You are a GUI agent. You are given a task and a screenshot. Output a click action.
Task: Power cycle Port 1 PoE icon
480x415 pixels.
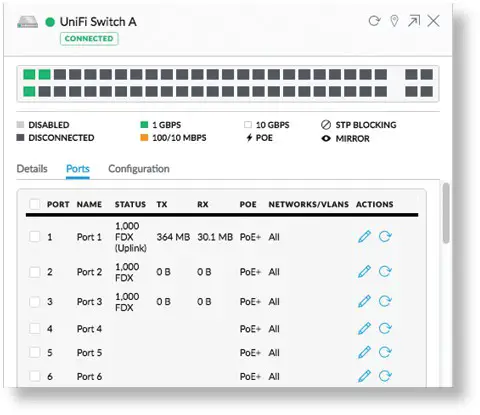coord(385,237)
